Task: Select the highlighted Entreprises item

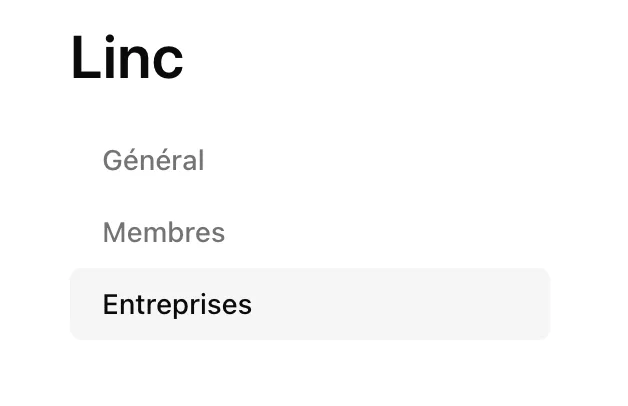Action: pos(310,304)
